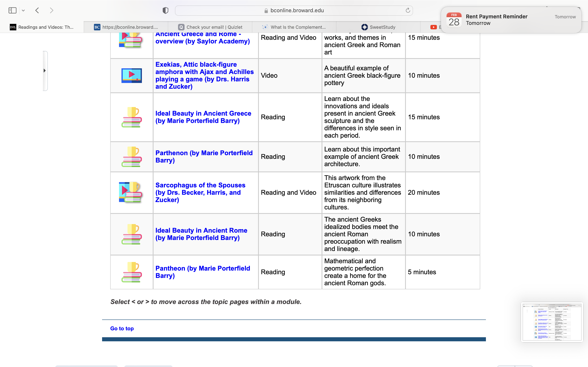Screen dimensions: 588x367
Task: Click the video icon beside Exekias amphora
Action: [131, 75]
